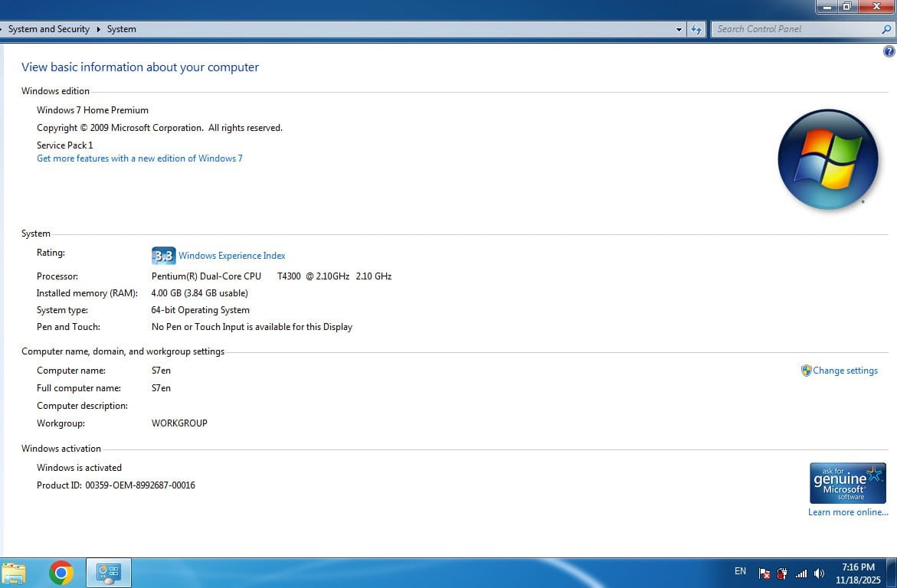Expand the address bar history dropdown
897x588 pixels.
point(679,30)
